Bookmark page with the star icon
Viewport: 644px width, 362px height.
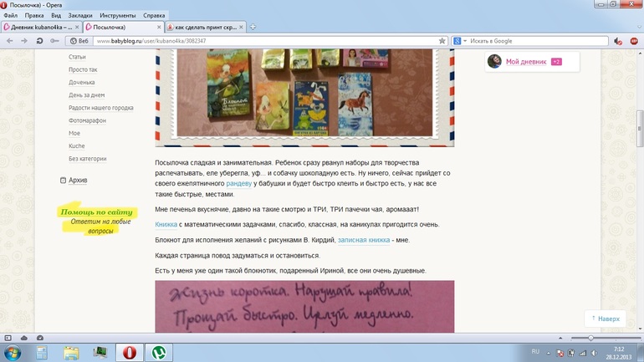click(x=442, y=41)
